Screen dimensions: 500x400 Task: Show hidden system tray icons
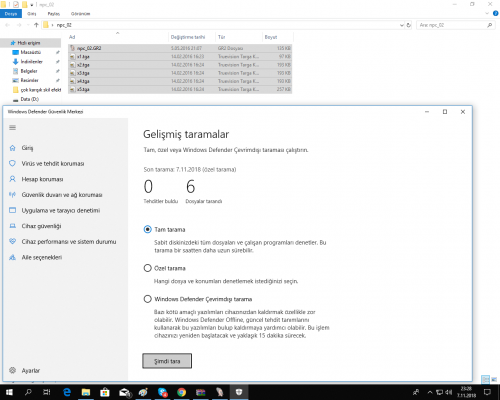coord(430,392)
